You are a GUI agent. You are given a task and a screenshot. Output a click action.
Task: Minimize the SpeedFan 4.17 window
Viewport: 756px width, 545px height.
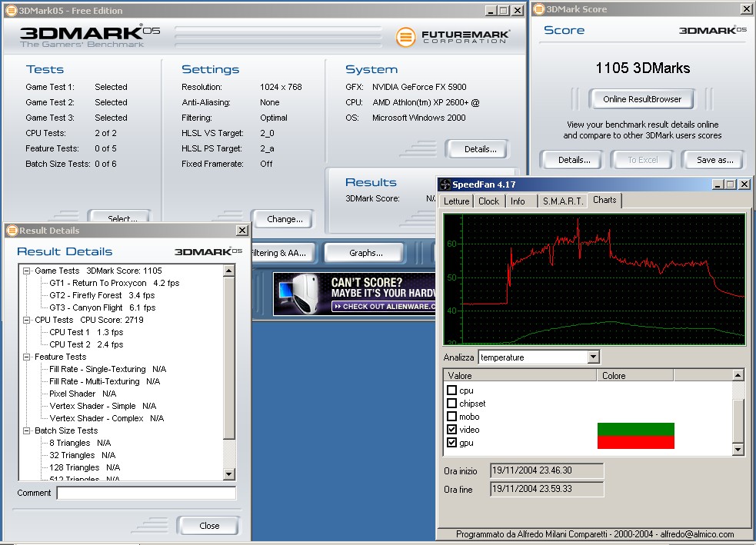pyautogui.click(x=718, y=184)
